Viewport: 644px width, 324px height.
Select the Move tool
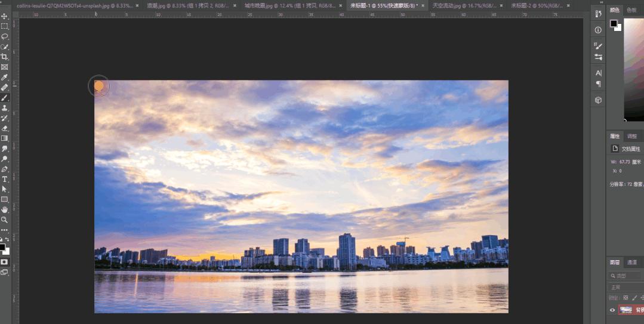[4, 16]
